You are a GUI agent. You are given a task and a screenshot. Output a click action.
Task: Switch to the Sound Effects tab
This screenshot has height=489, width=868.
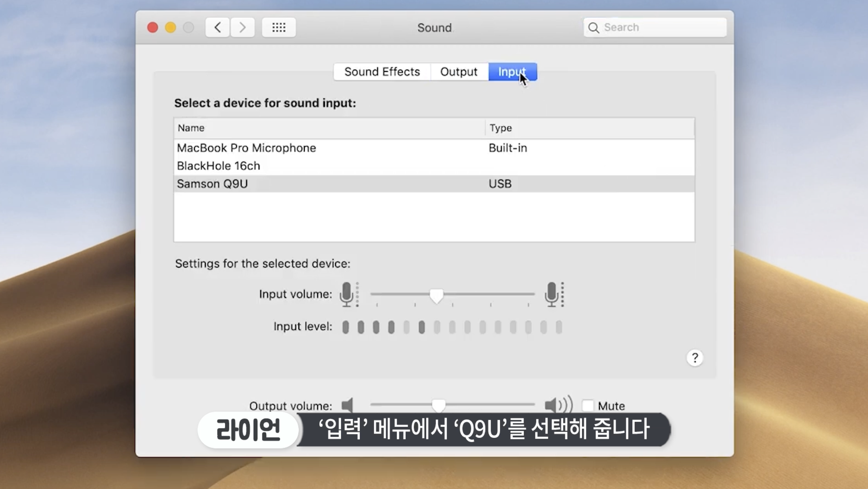[x=382, y=72]
